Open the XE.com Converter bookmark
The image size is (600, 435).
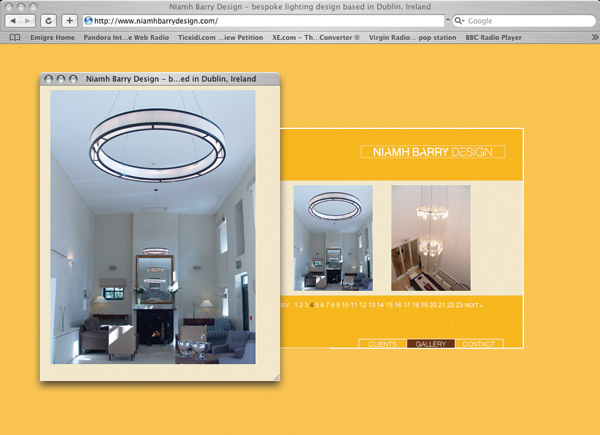point(316,37)
